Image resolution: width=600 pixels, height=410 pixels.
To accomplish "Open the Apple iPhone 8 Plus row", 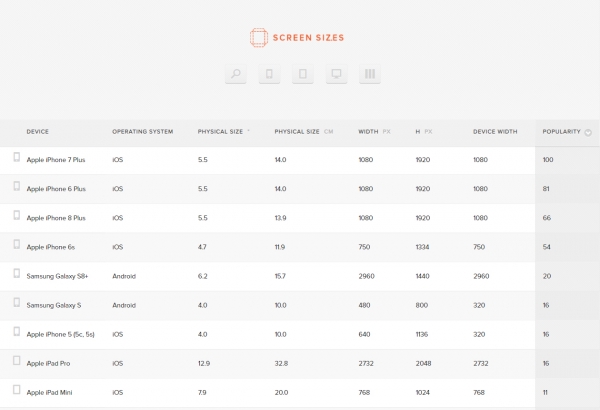I will click(x=300, y=218).
